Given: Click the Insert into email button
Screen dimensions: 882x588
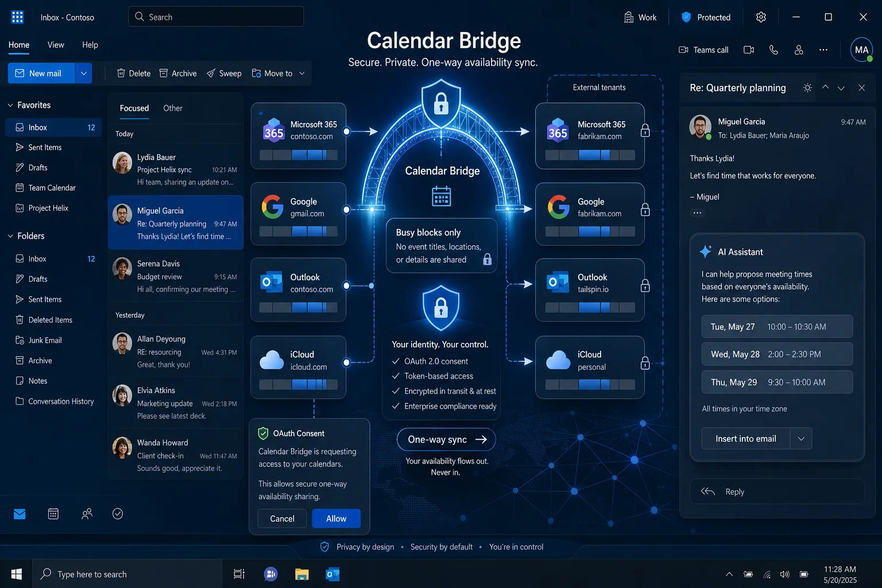Looking at the screenshot, I should [x=746, y=439].
